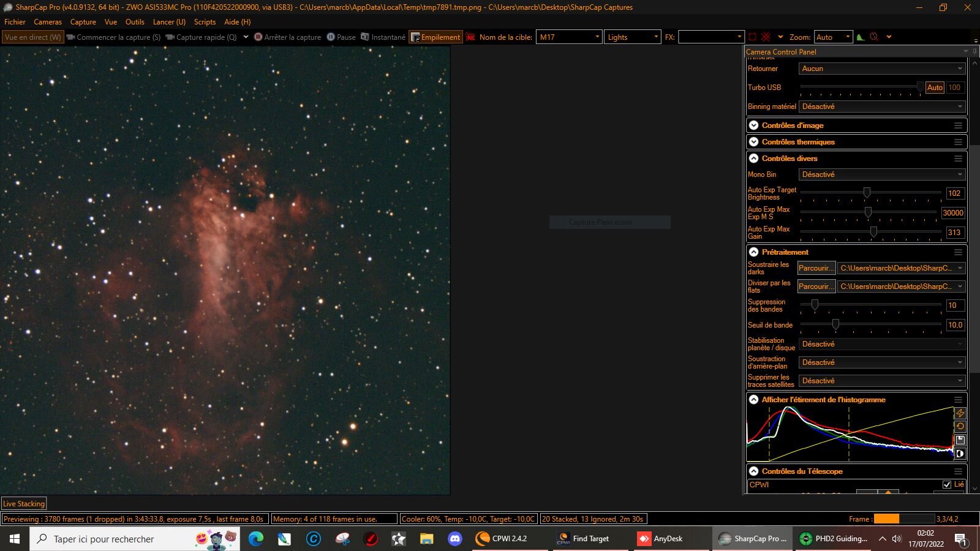Open the Nom de la cible M17 dropdown

[569, 37]
